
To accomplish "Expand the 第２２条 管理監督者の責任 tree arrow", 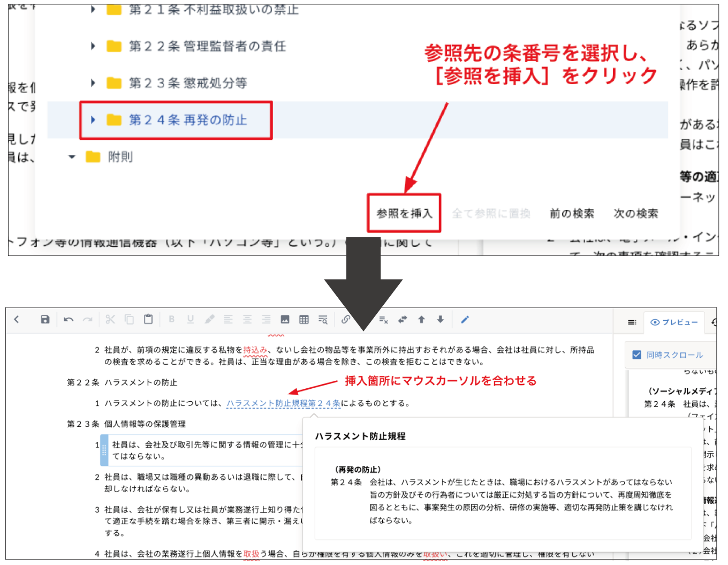I will (x=93, y=47).
